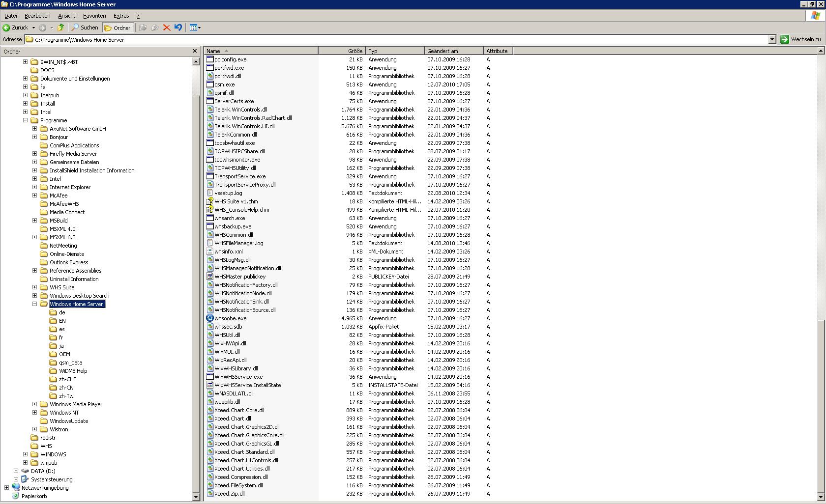Click the folder tree scroll down arrow
Viewport: 826px width, 504px height.
196,497
